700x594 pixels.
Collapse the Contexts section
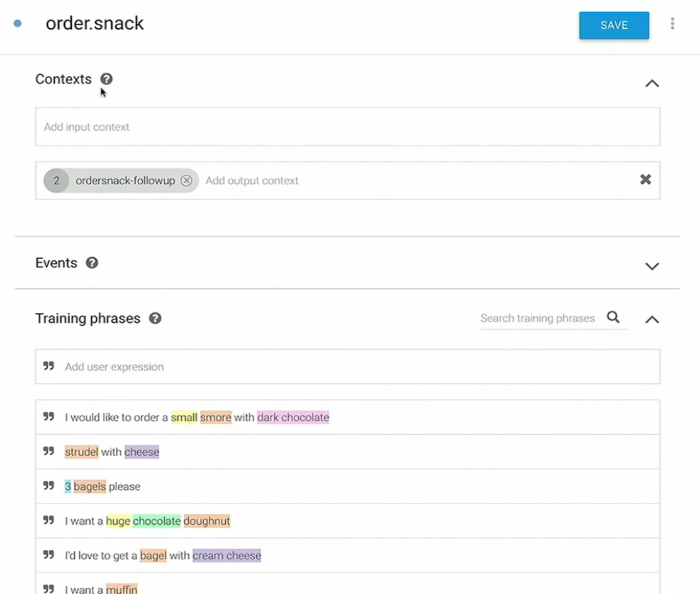[x=652, y=84]
